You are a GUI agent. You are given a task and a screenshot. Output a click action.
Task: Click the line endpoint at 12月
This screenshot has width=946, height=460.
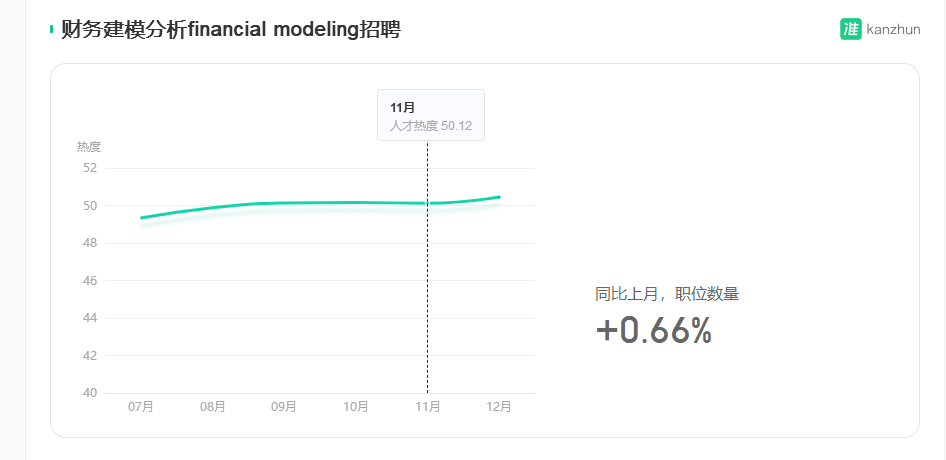click(x=499, y=197)
